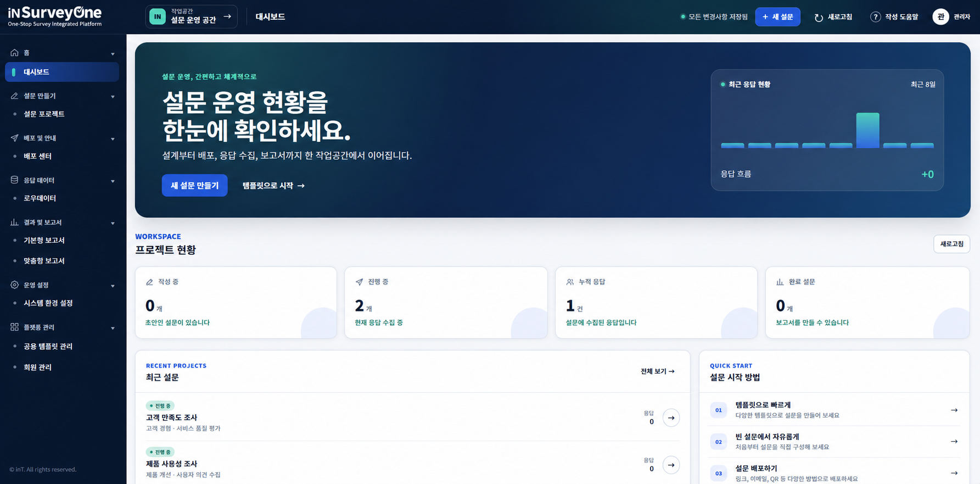Collapse the 응답 데이터 section chevron
This screenshot has width=980, height=484.
click(x=113, y=181)
